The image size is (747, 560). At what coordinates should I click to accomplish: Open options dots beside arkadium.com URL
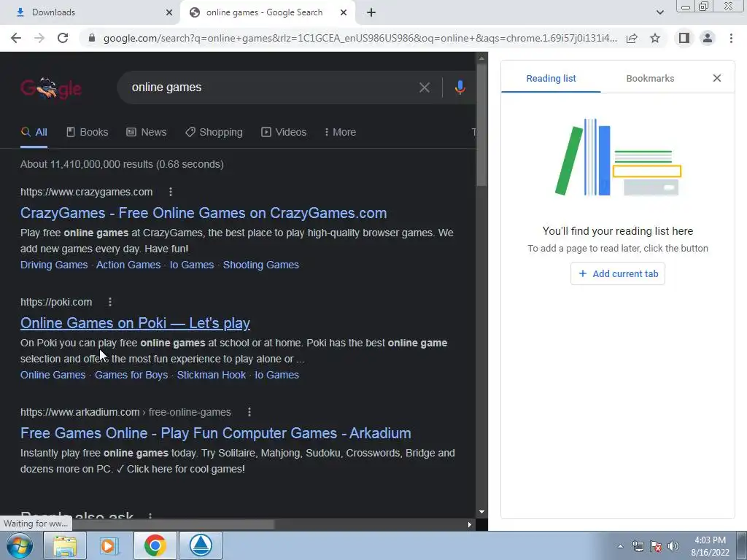(x=249, y=412)
